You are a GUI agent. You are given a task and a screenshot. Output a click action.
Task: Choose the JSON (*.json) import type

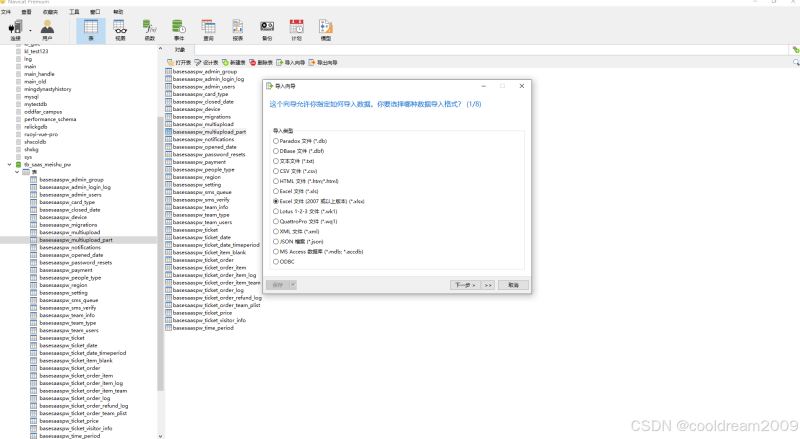(276, 241)
